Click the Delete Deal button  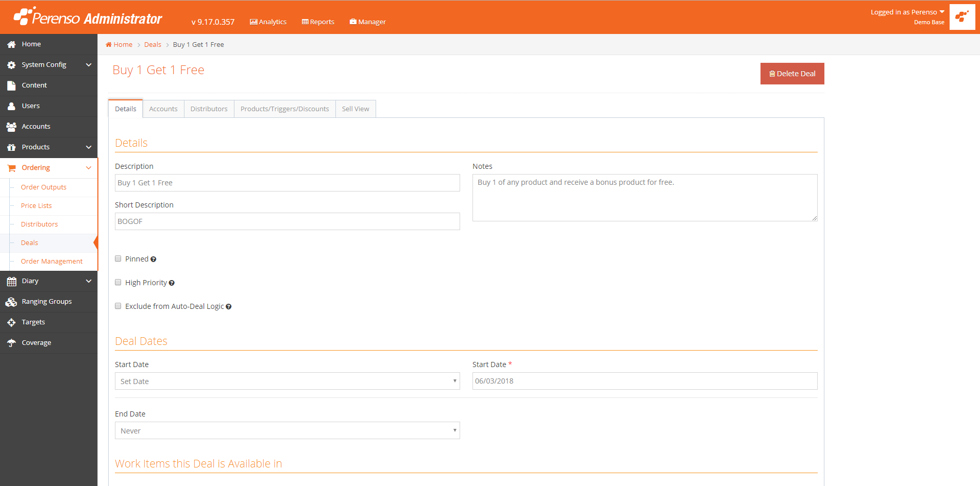pos(792,74)
